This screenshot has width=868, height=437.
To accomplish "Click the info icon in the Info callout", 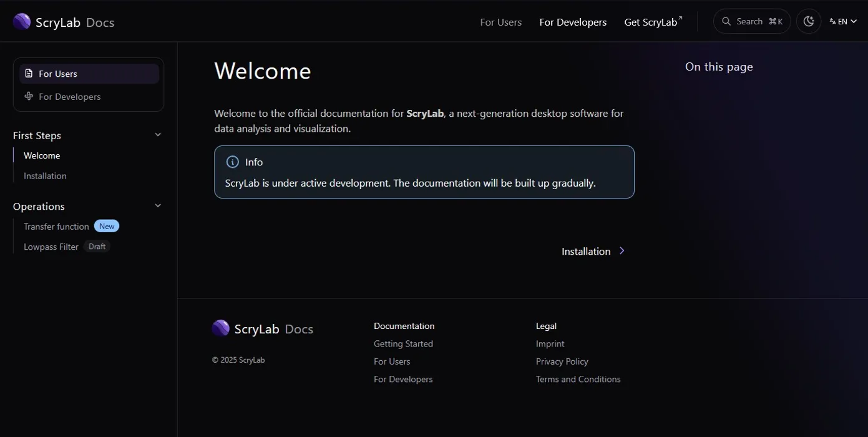I will click(x=232, y=162).
